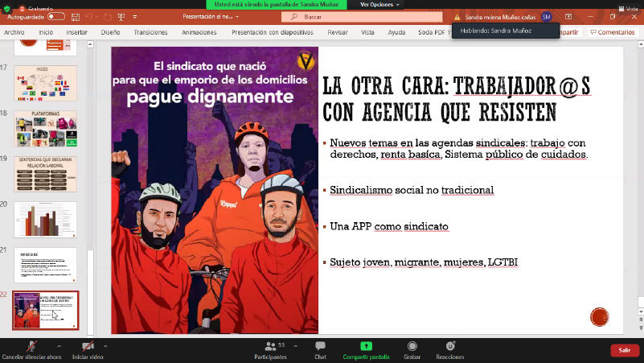Click bullet 'Una APP como sindicato'

[389, 226]
